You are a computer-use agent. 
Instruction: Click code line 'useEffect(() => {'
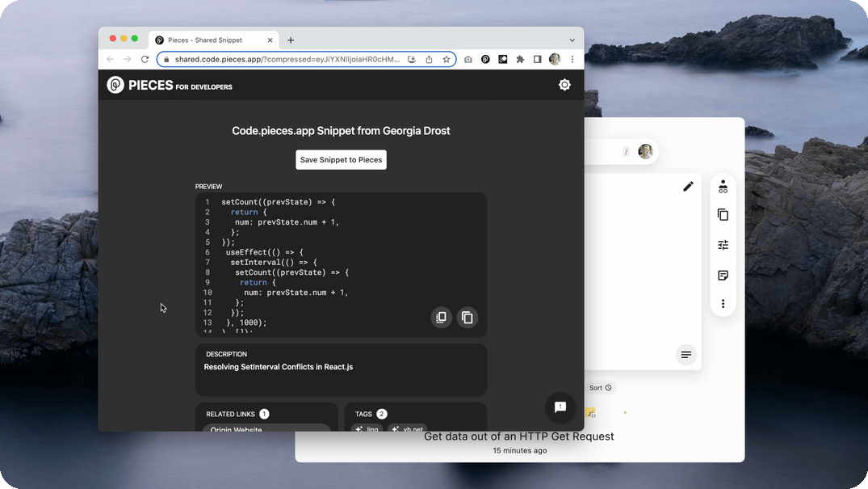pyautogui.click(x=265, y=252)
